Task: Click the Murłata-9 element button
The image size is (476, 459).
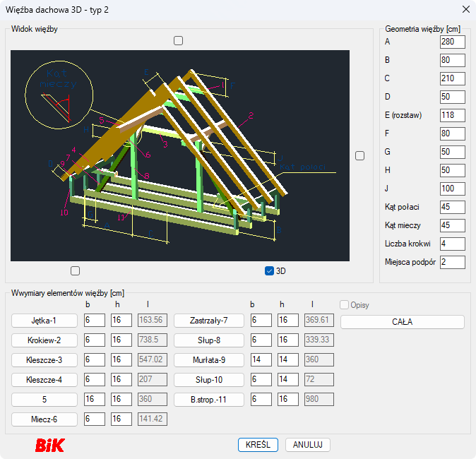Action: click(209, 360)
